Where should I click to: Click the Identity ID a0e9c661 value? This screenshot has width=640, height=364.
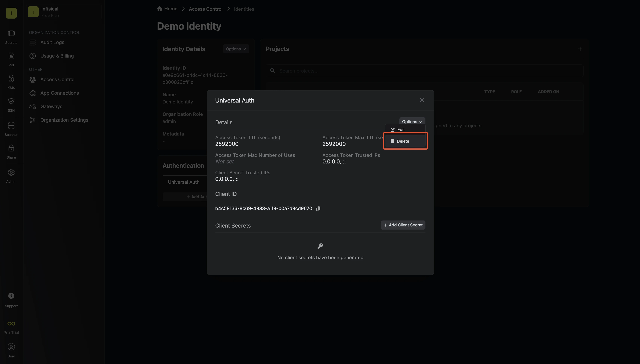195,79
